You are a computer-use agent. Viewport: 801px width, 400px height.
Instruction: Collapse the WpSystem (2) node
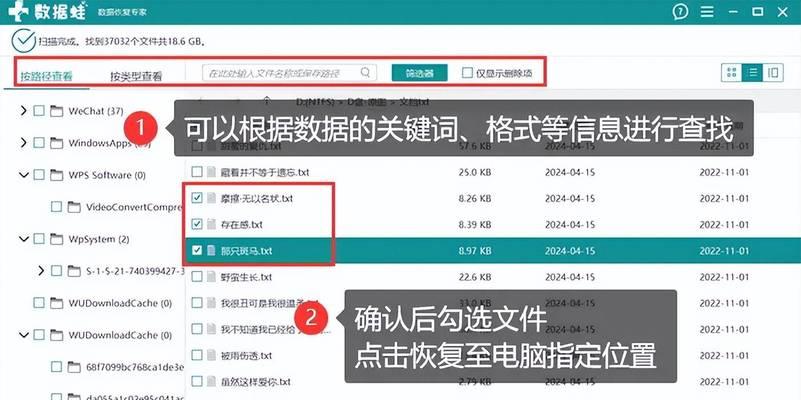[23, 239]
